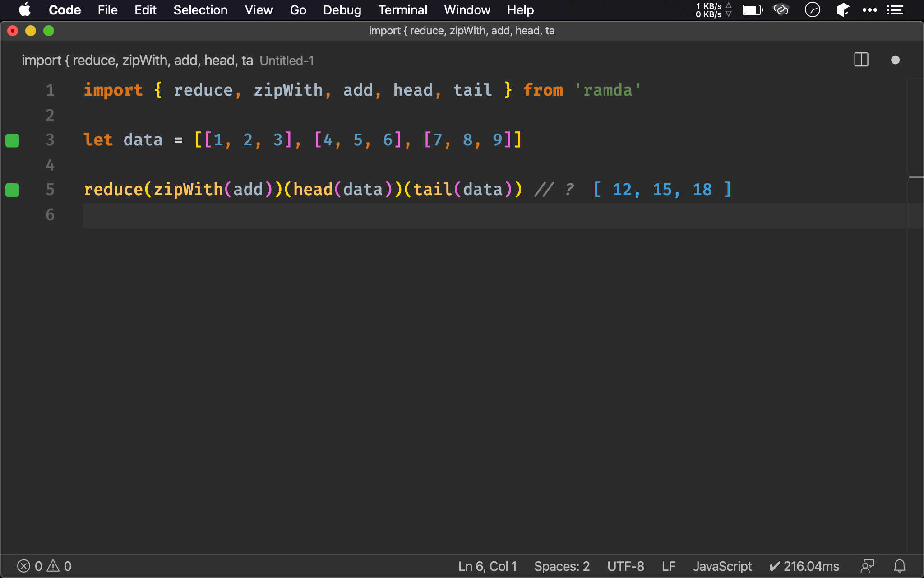
Task: Open the Selection menu
Action: (200, 10)
